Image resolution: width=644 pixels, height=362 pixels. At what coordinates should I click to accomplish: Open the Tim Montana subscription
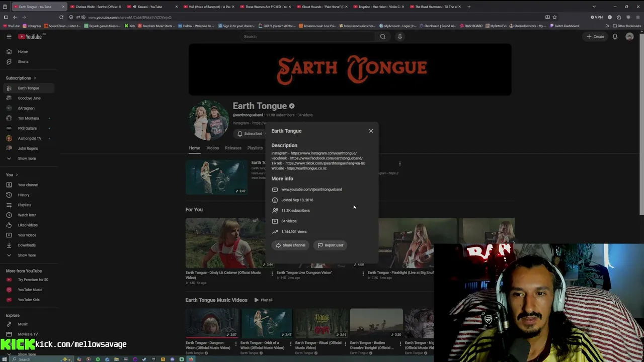28,118
